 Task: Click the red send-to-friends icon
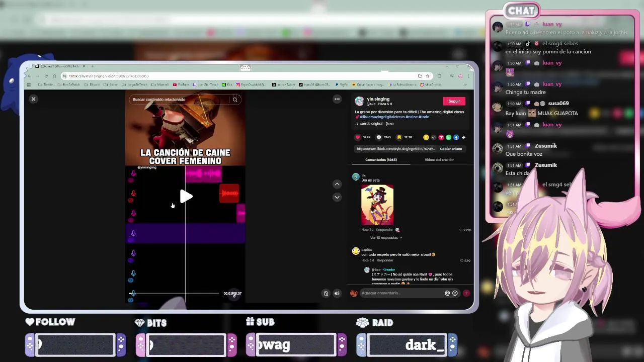441,137
